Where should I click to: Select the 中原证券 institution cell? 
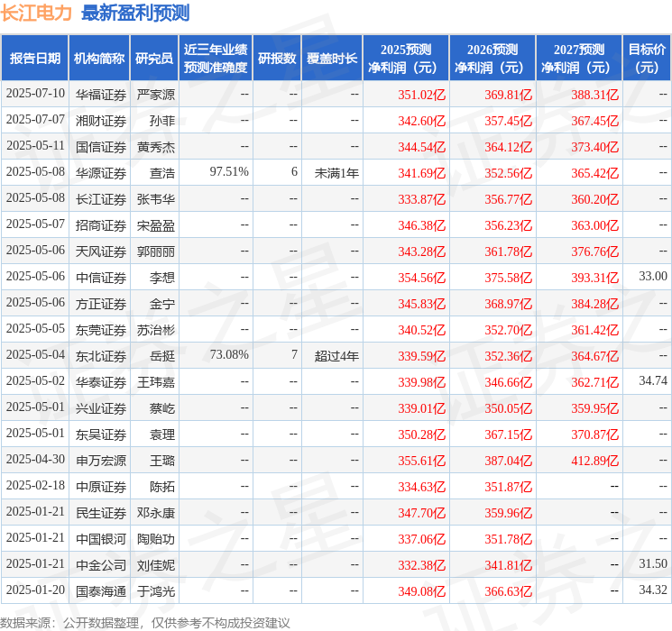[101, 487]
